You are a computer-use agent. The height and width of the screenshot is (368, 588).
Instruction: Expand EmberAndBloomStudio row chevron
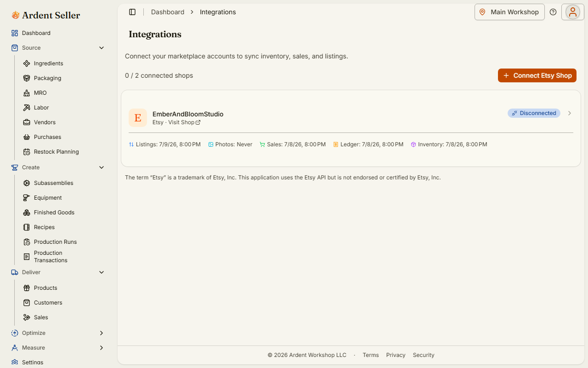(570, 113)
